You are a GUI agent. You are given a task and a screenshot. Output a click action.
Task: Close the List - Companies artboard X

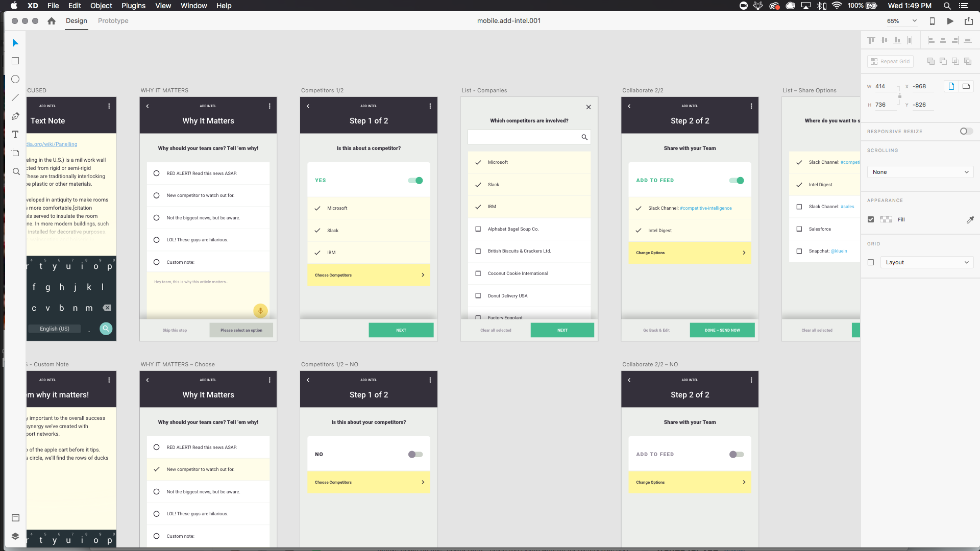[x=589, y=107]
